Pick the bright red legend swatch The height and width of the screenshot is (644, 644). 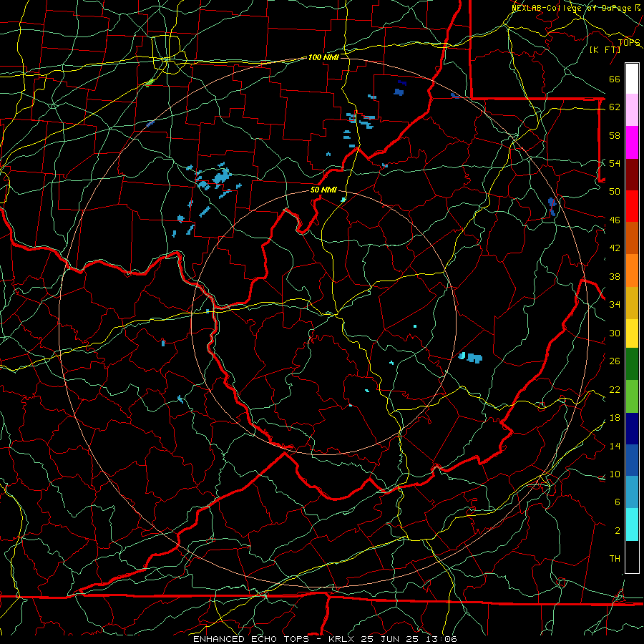pyautogui.click(x=632, y=206)
